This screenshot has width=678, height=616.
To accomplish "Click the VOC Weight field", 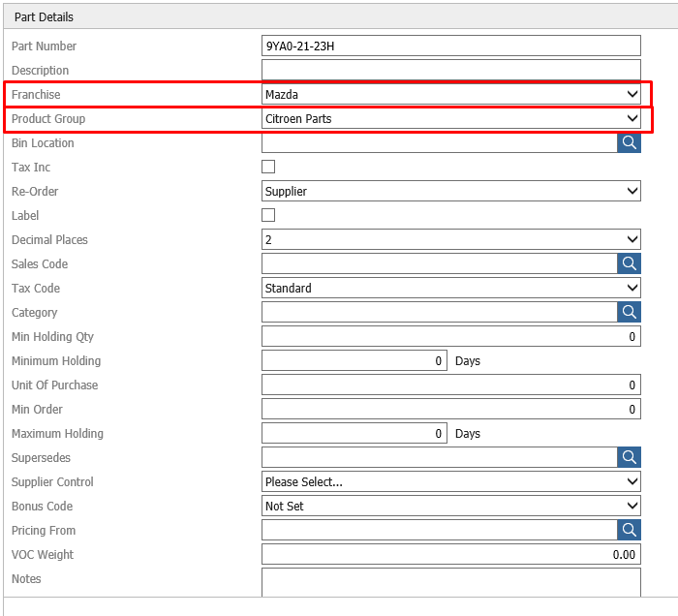I will (451, 554).
